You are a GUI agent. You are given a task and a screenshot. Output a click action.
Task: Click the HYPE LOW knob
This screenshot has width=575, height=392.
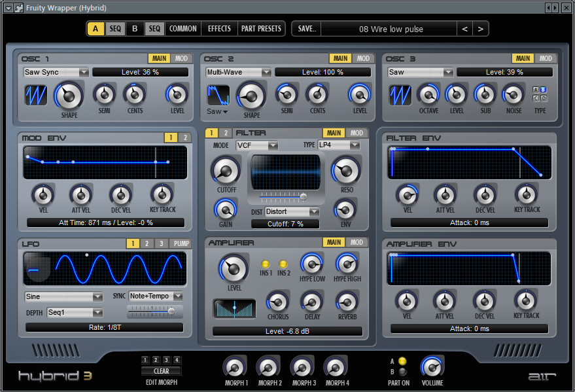click(312, 264)
